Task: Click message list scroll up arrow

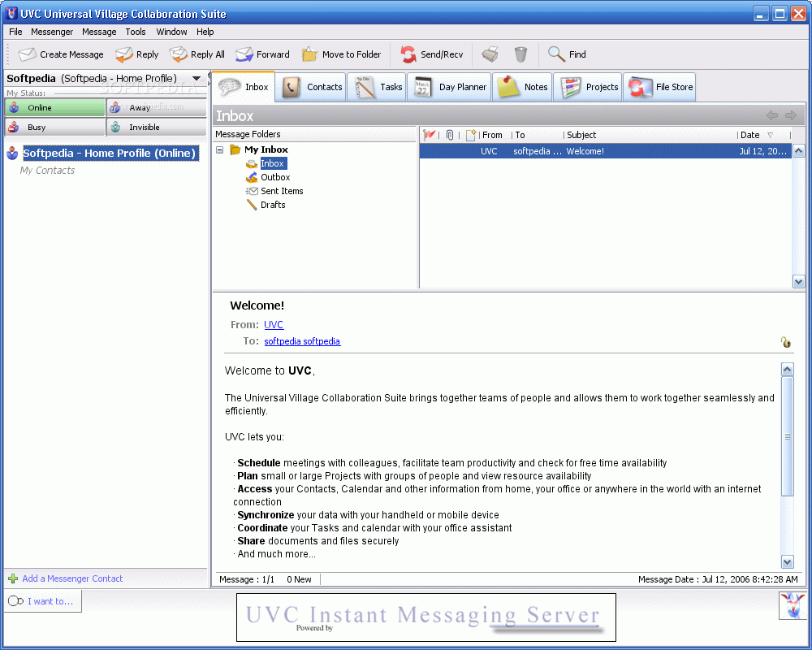Action: point(798,151)
